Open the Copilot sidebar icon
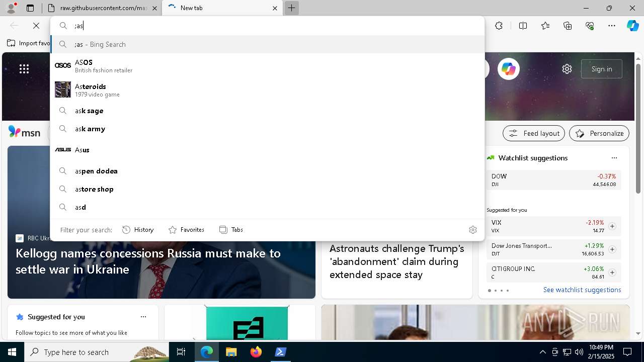Viewport: 644px width, 362px height. (x=632, y=26)
